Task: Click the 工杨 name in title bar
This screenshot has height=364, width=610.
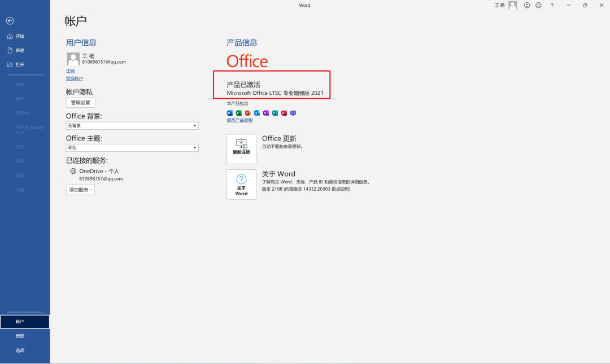Action: click(x=499, y=6)
